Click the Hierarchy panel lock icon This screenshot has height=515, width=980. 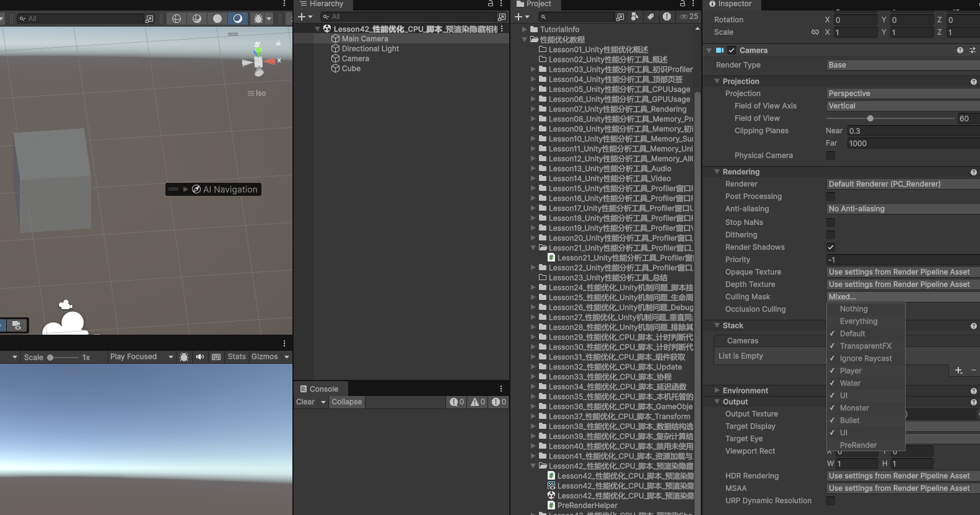(491, 4)
